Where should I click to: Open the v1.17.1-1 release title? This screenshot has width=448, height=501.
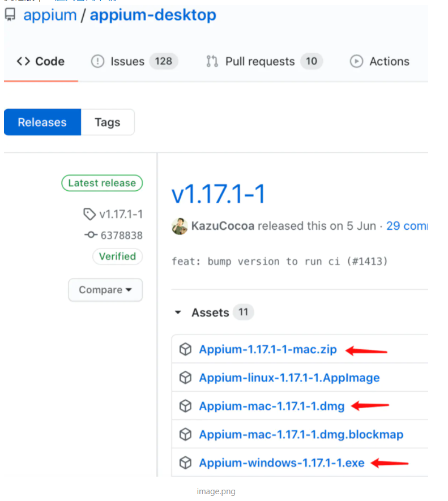click(x=219, y=194)
